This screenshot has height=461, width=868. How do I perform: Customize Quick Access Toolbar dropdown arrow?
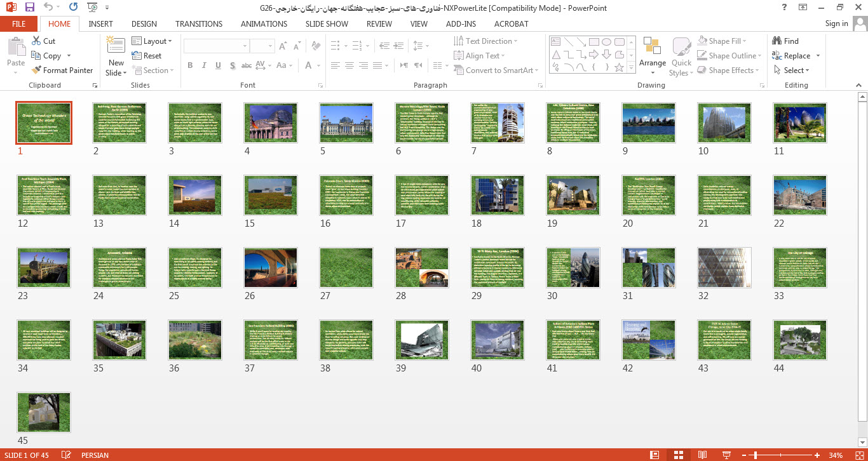pyautogui.click(x=107, y=8)
